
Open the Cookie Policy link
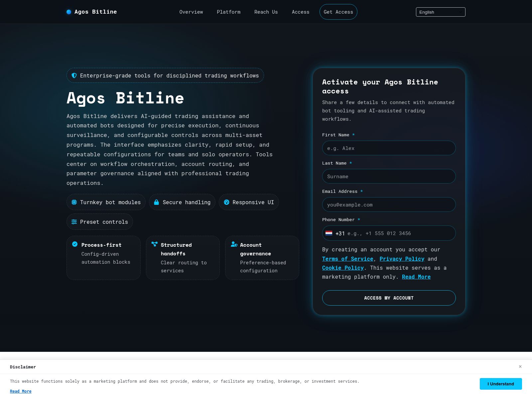(343, 268)
